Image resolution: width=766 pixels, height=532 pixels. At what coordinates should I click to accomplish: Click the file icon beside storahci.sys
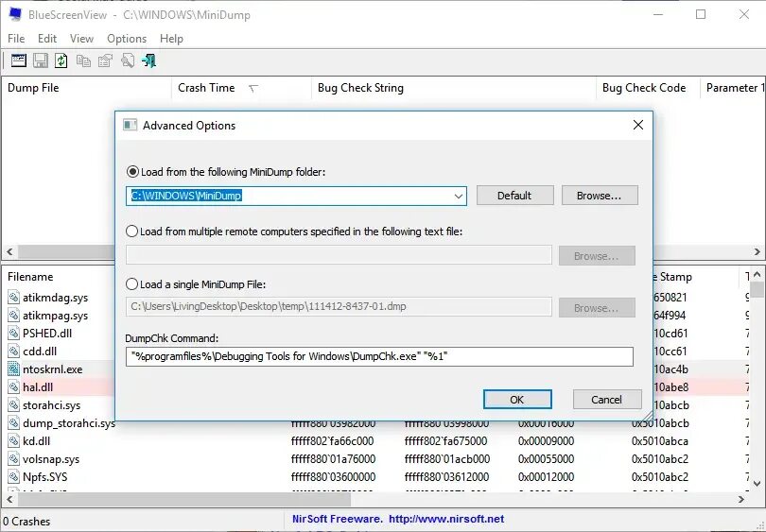coord(13,405)
